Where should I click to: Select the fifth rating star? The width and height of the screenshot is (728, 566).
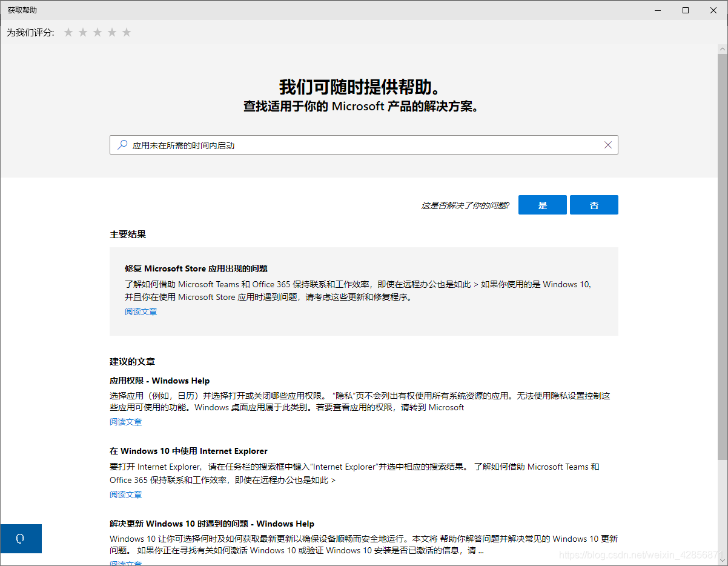pos(127,32)
